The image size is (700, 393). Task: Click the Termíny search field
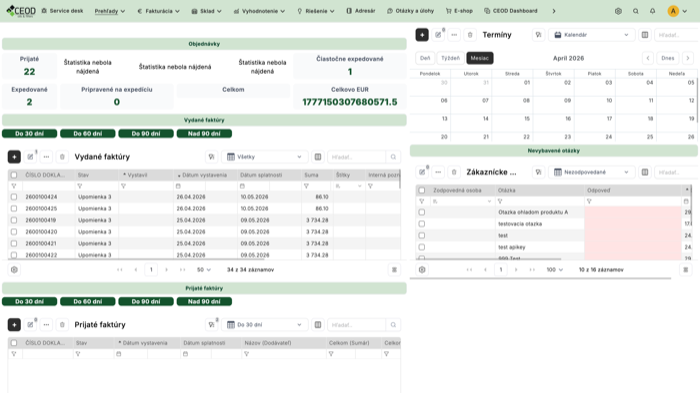point(675,35)
